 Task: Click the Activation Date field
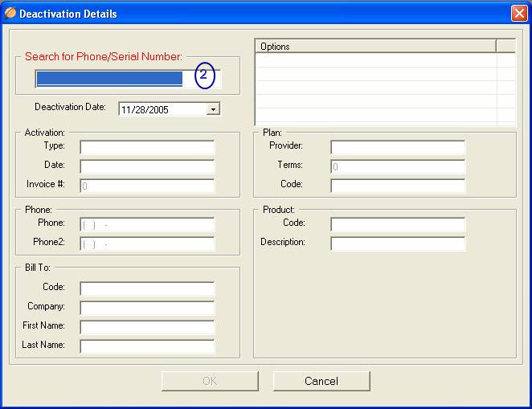click(147, 166)
